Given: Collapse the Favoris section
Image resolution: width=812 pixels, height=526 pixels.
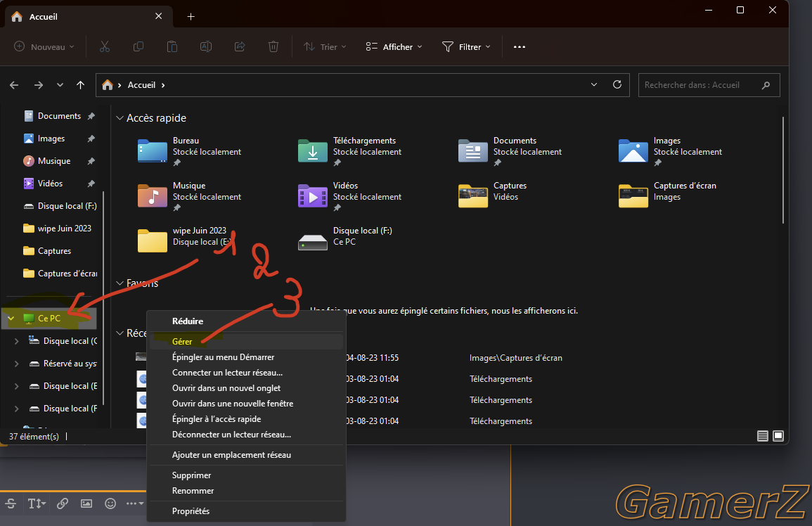Looking at the screenshot, I should click(120, 283).
